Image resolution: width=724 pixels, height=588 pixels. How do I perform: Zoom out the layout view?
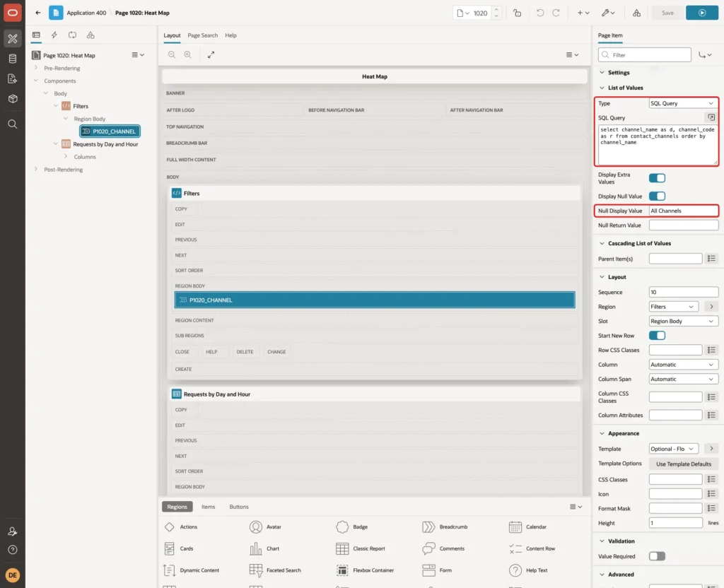coord(172,54)
